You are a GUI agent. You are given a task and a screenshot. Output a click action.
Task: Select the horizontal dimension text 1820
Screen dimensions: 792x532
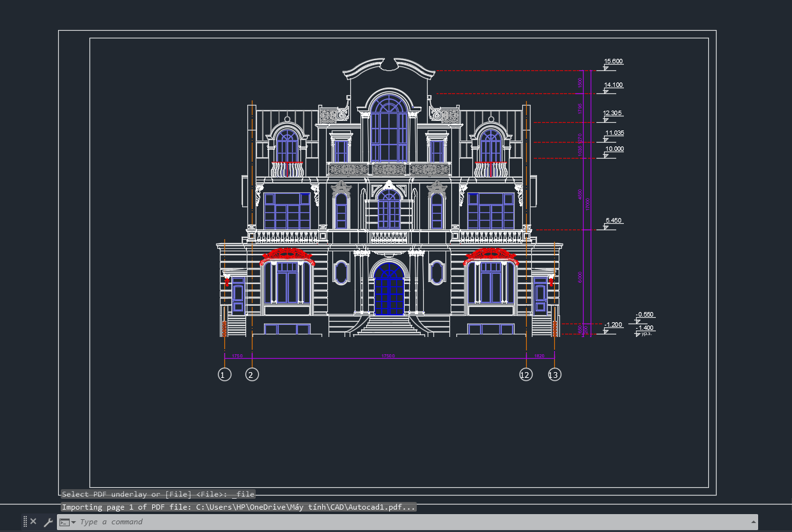[539, 356]
